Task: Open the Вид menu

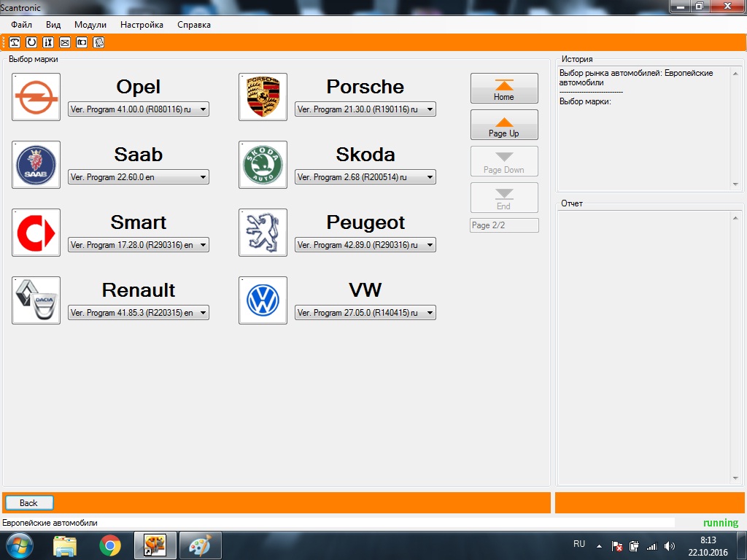Action: (53, 25)
